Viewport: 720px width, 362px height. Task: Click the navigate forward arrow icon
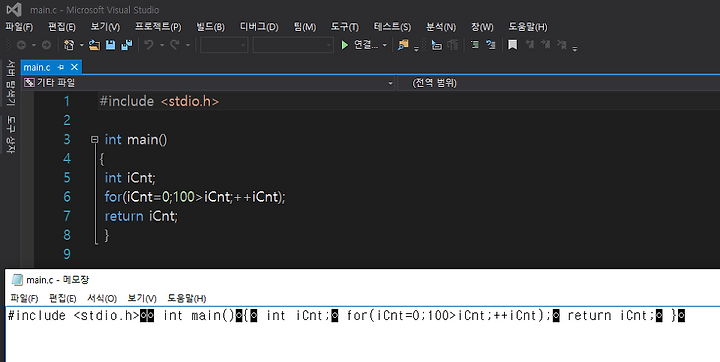[46, 45]
